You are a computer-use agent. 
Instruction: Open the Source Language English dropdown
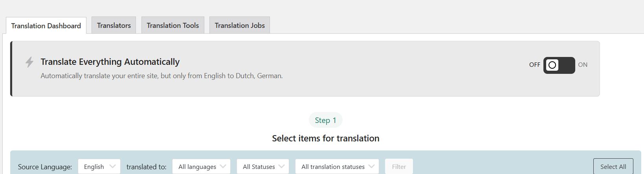click(99, 167)
